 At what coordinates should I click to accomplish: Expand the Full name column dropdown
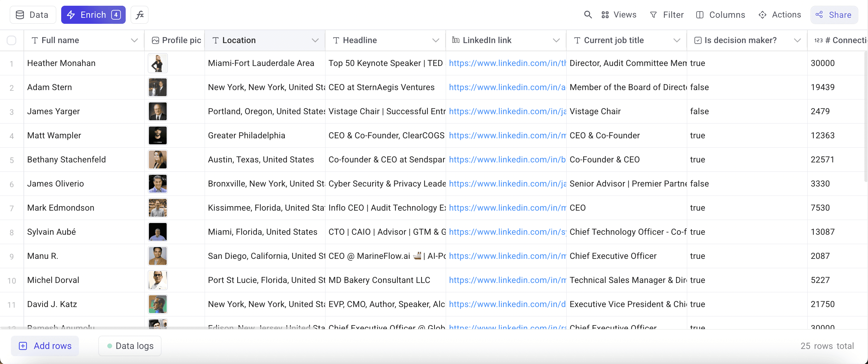click(134, 40)
